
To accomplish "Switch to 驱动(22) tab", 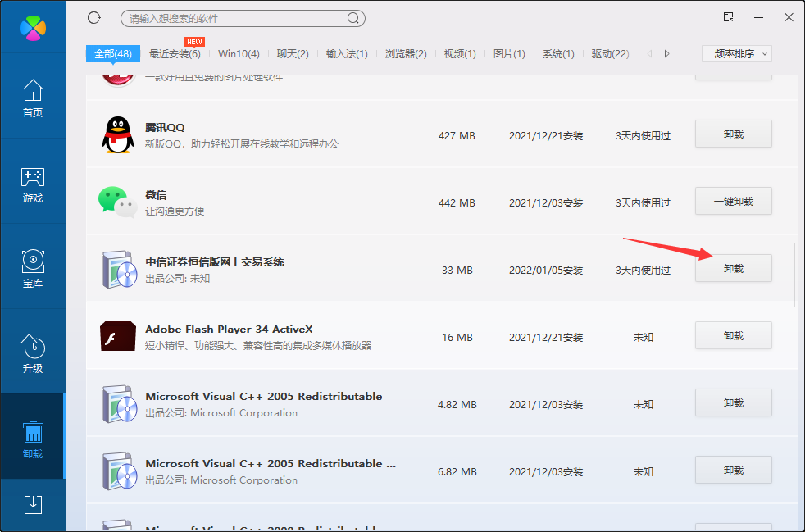I will pyautogui.click(x=610, y=54).
